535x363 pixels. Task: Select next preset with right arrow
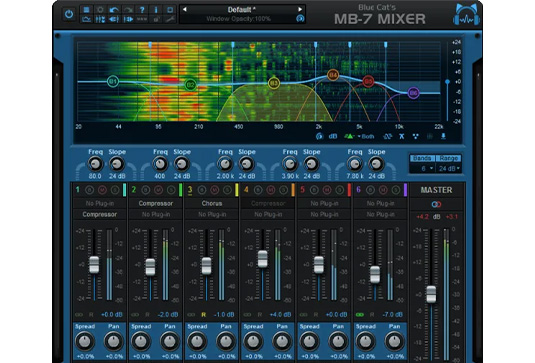click(x=300, y=9)
